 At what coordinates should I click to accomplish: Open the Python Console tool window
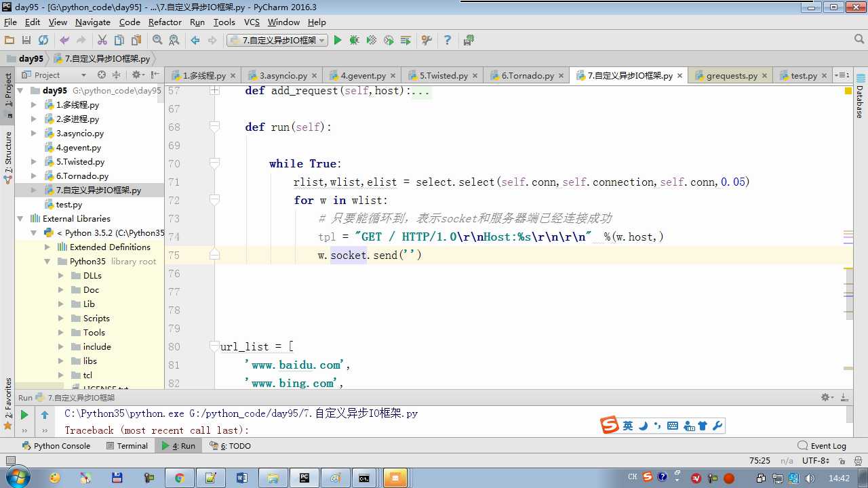point(56,445)
